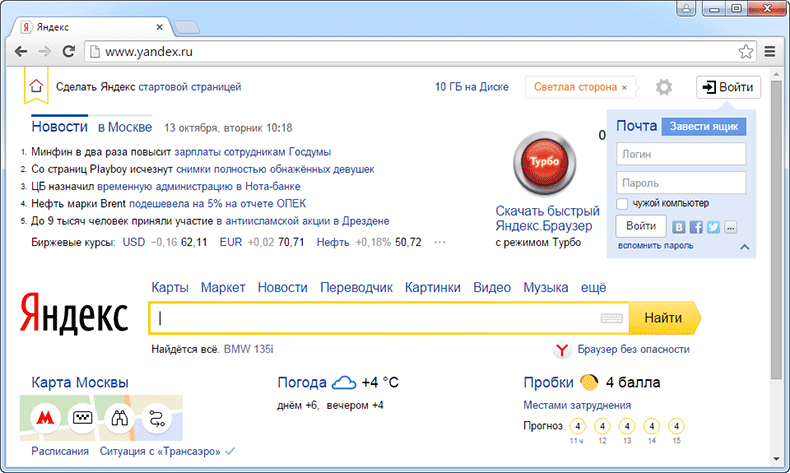Open the Видео service
790x473 pixels.
click(x=492, y=288)
